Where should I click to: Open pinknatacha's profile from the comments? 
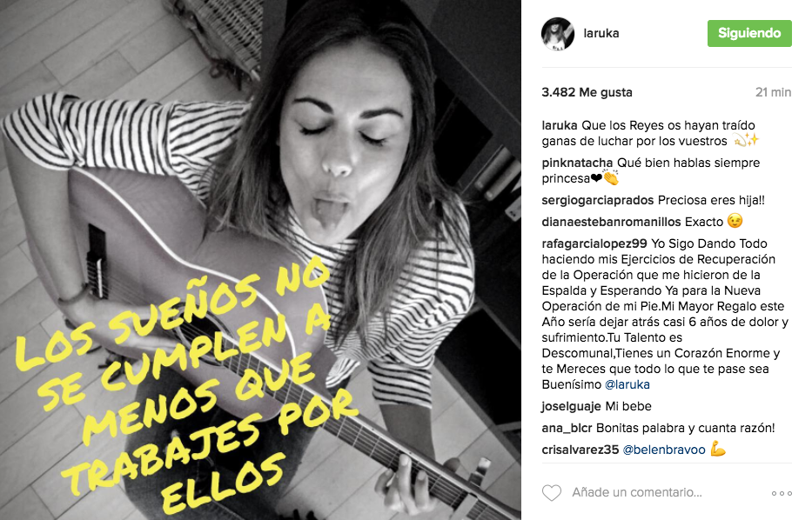tap(577, 163)
